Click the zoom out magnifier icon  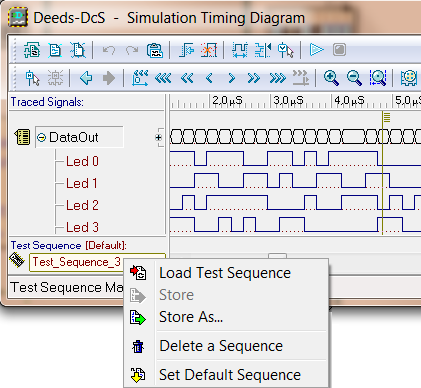354,78
